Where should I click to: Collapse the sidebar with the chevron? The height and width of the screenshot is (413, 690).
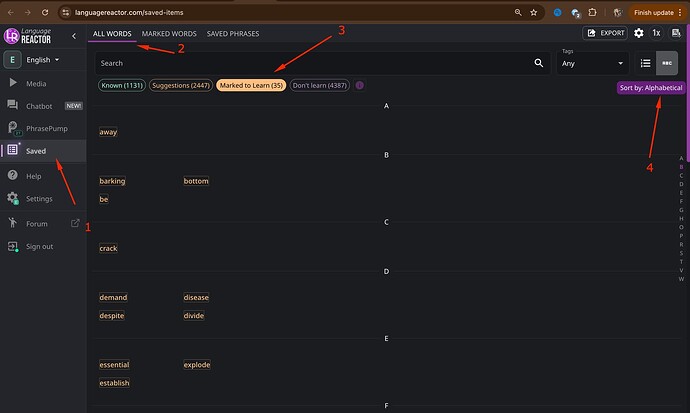pyautogui.click(x=74, y=36)
